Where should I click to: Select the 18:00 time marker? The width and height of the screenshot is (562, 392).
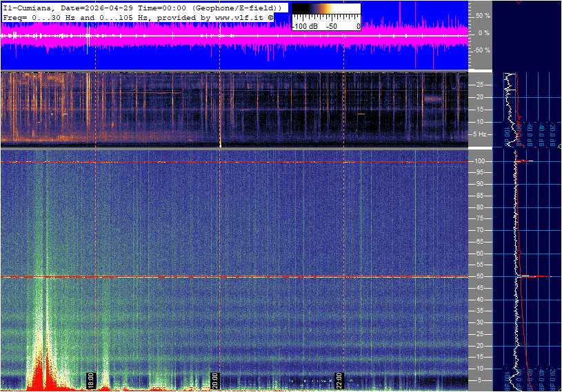pyautogui.click(x=91, y=380)
